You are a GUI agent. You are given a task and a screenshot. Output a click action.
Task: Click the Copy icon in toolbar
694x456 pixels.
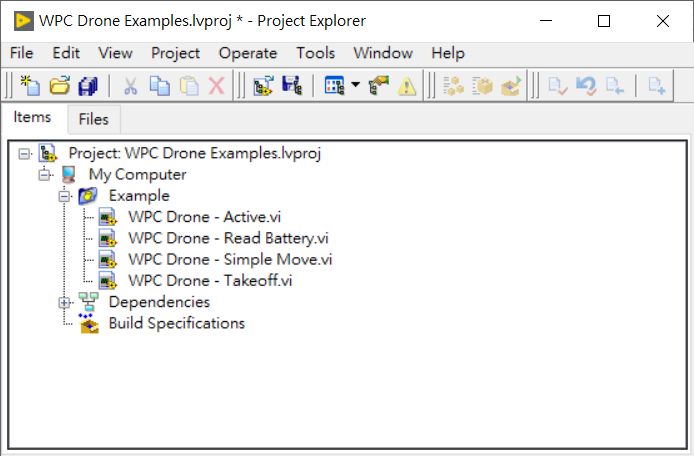point(159,86)
